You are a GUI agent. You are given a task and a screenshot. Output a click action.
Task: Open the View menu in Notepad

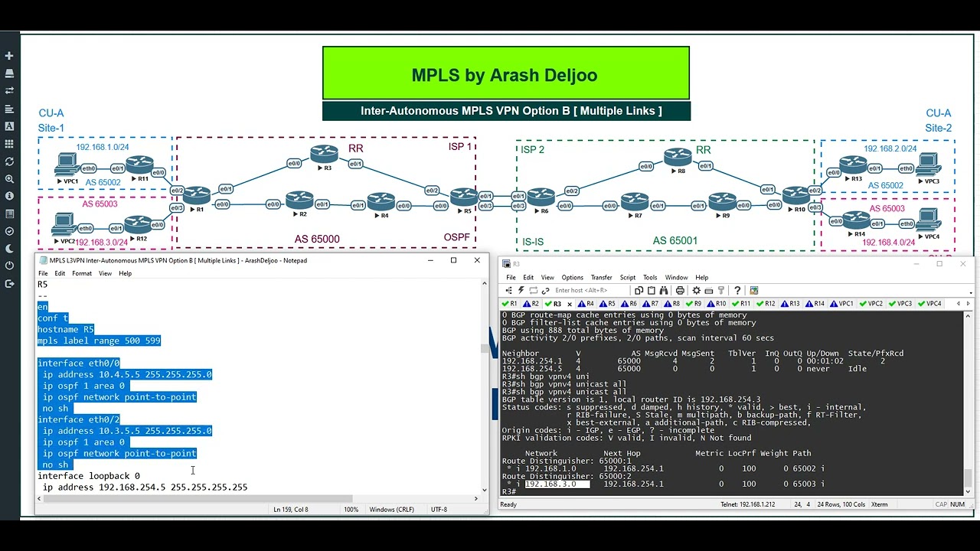point(105,273)
